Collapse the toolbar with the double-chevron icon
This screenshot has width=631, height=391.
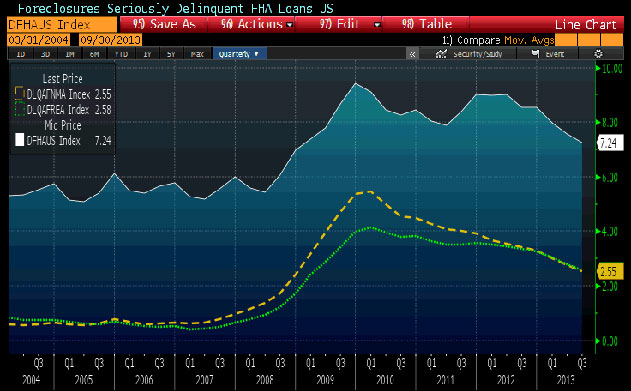412,54
